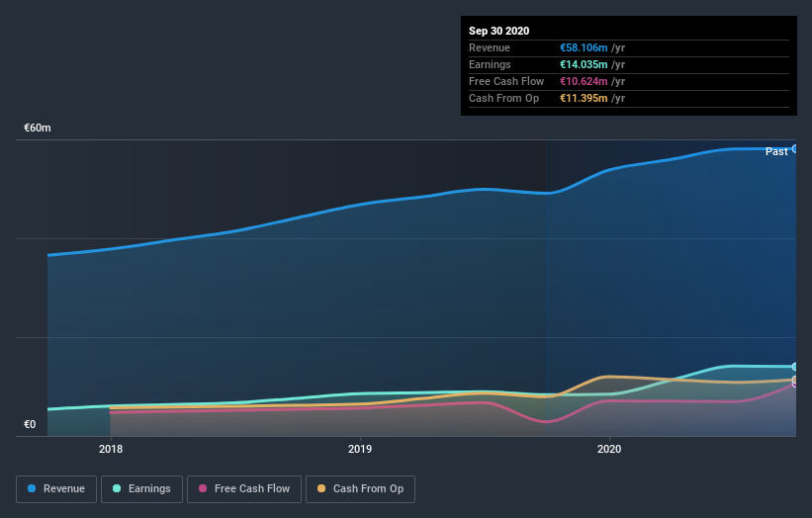Click the Free Cash Flow label in tooltip
This screenshot has width=812, height=518.
506,81
